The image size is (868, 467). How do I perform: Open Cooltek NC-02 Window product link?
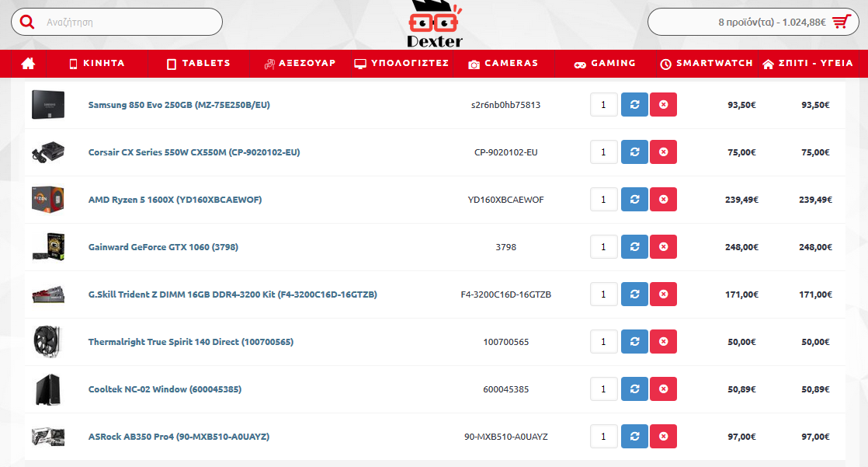(x=165, y=389)
